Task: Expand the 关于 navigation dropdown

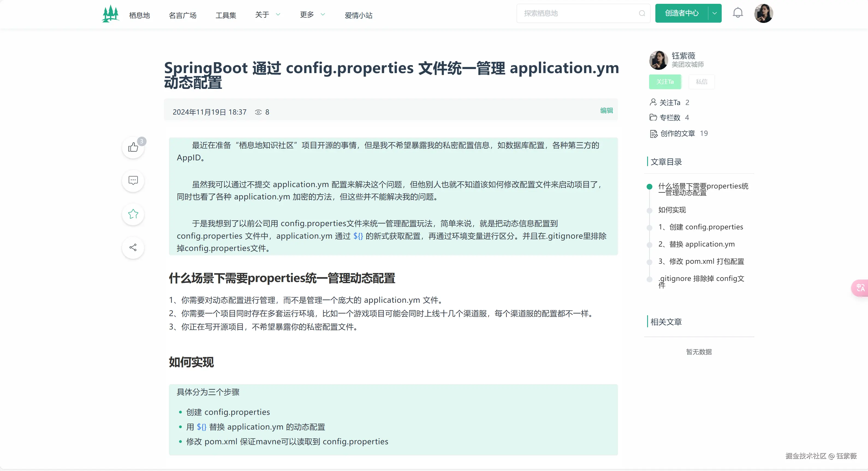Action: [x=268, y=14]
